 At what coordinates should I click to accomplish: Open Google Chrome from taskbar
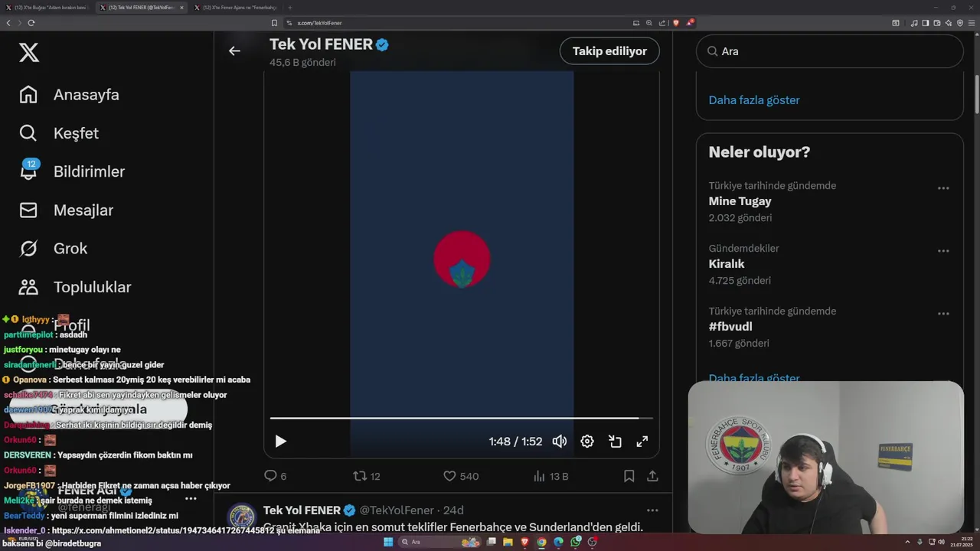(x=541, y=542)
